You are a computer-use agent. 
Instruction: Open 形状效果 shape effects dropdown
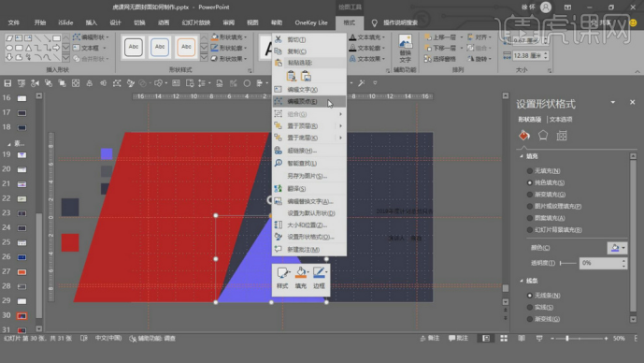point(229,59)
